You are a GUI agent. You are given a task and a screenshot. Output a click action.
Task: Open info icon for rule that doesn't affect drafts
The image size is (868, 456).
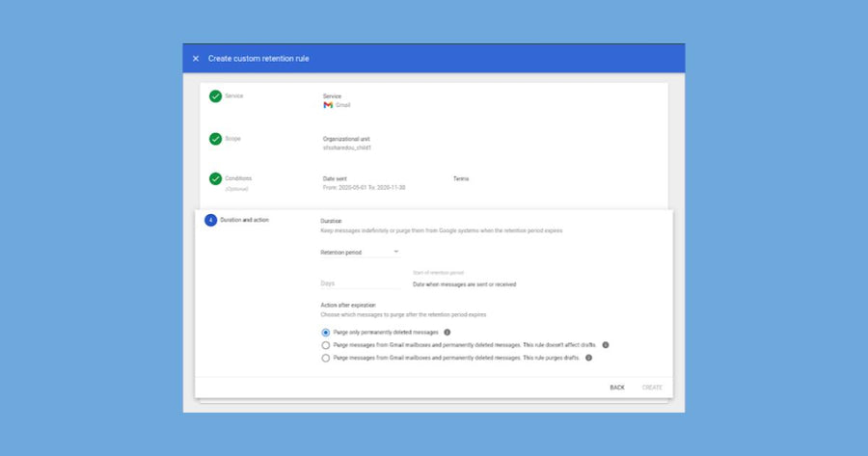[x=606, y=345]
